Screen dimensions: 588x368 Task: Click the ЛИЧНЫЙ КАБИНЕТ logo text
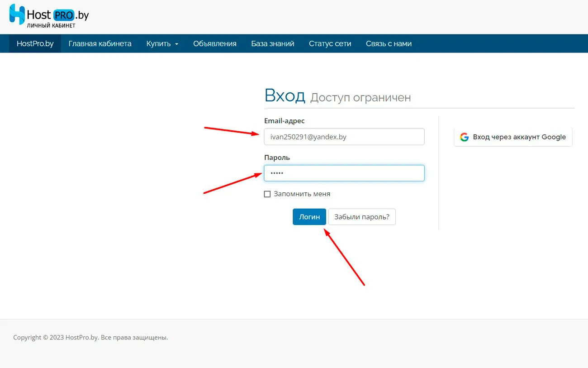51,26
